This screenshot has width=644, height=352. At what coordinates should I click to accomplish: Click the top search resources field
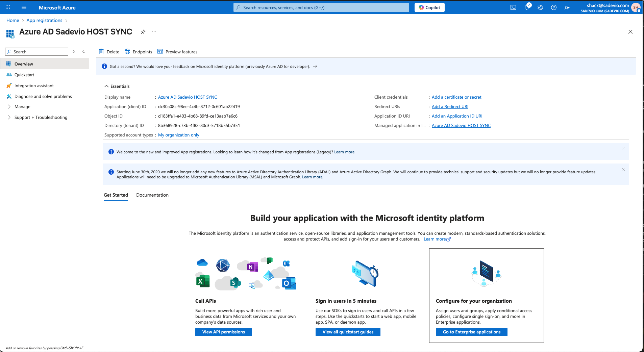pyautogui.click(x=321, y=7)
